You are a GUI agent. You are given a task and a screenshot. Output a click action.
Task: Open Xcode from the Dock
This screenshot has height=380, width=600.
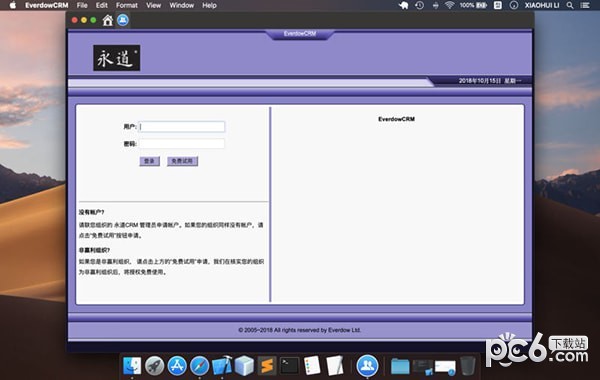[222, 366]
